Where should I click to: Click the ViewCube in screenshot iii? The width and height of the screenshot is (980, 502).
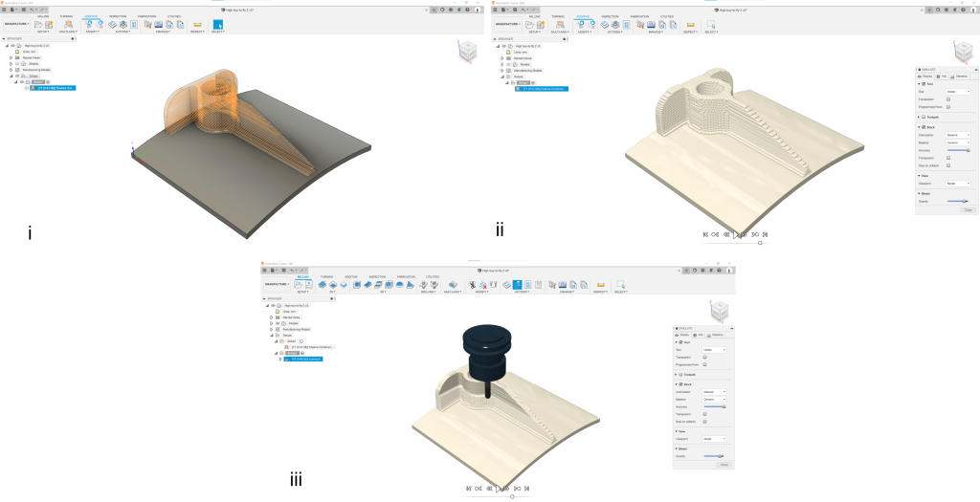[720, 311]
